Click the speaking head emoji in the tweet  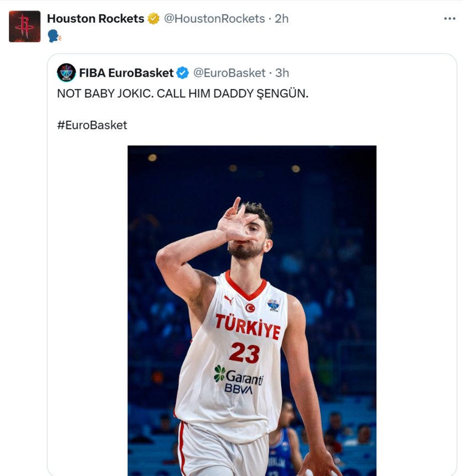click(x=54, y=36)
